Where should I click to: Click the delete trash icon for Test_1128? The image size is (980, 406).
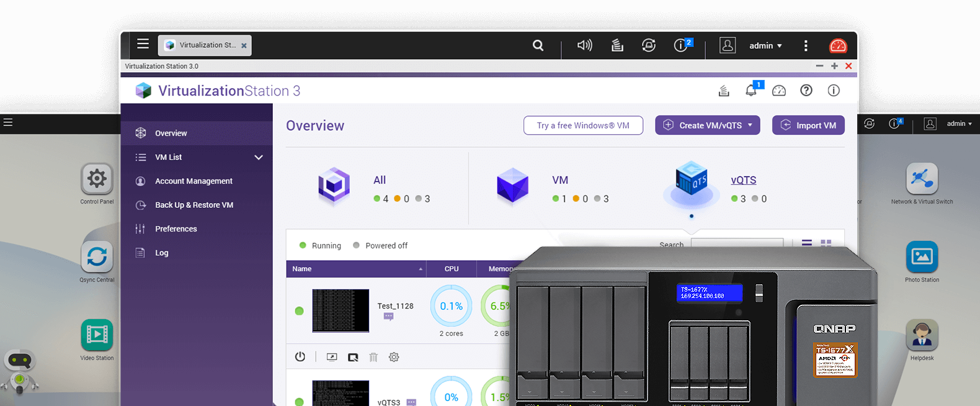pyautogui.click(x=373, y=357)
